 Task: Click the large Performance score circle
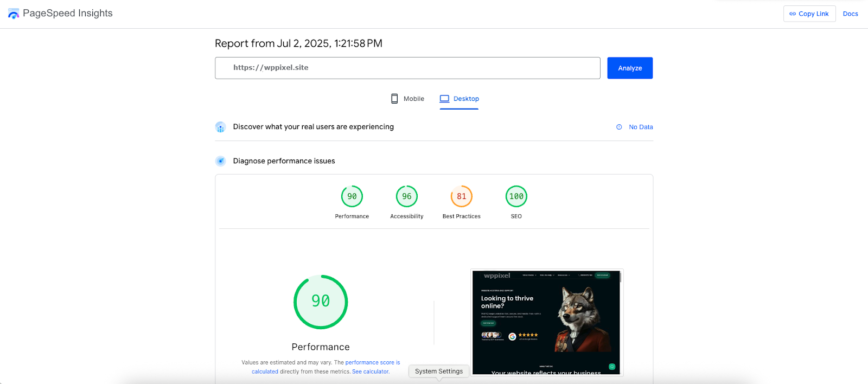[x=321, y=302]
